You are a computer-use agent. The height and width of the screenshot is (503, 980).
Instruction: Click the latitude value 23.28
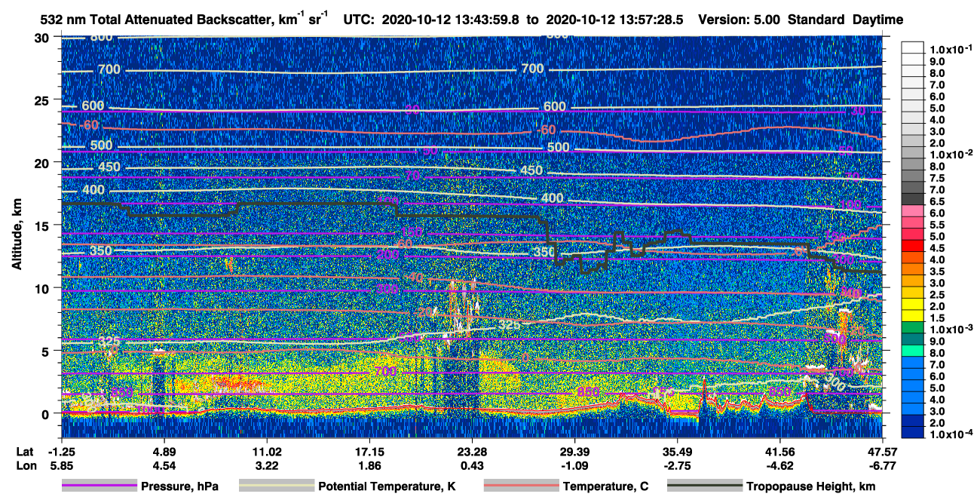pyautogui.click(x=472, y=451)
